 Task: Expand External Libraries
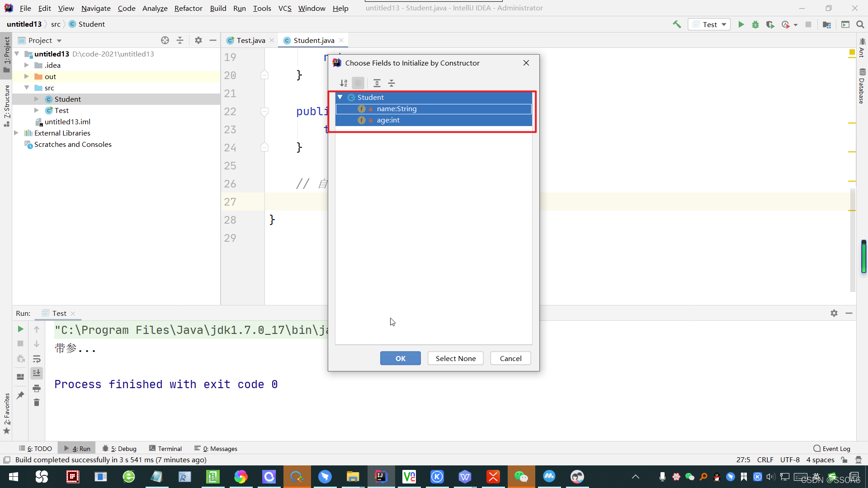(17, 133)
